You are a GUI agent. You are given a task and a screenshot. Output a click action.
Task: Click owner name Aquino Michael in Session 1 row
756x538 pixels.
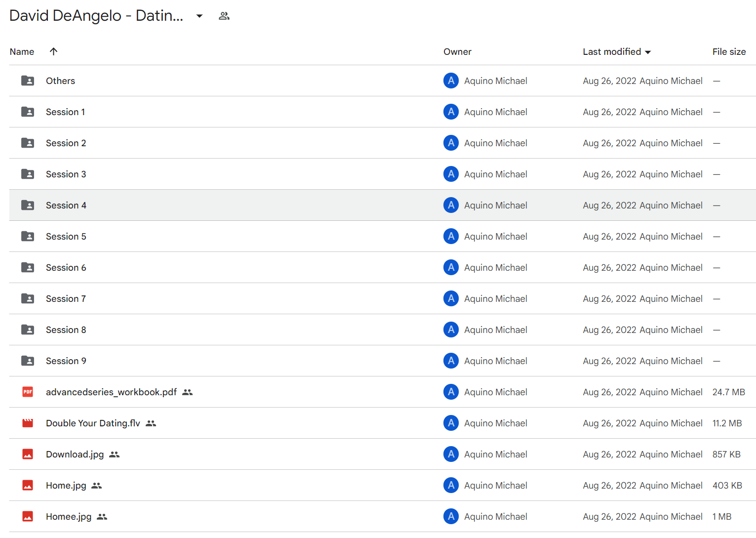click(x=495, y=112)
